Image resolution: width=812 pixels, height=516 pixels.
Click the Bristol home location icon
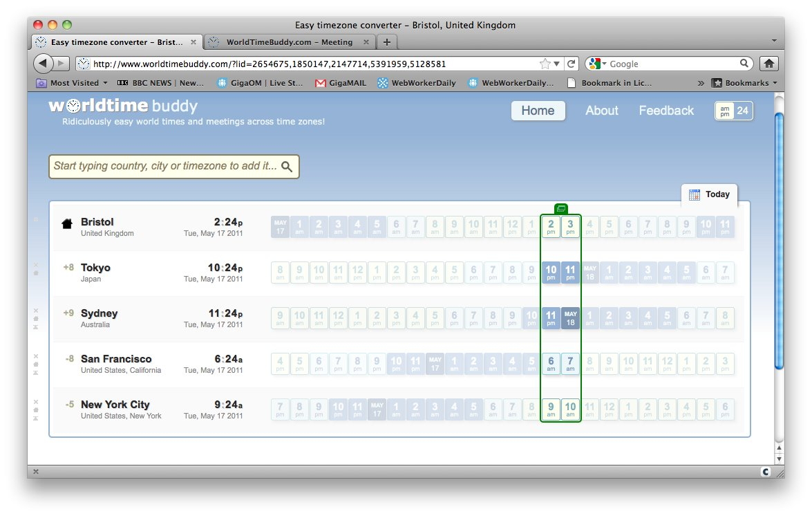[x=67, y=224]
